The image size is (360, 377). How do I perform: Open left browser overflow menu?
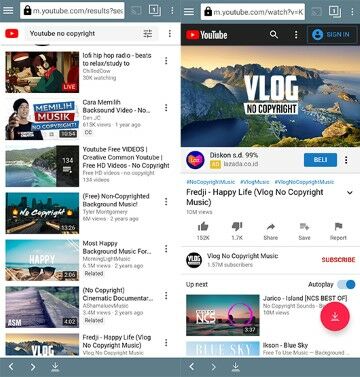172,11
